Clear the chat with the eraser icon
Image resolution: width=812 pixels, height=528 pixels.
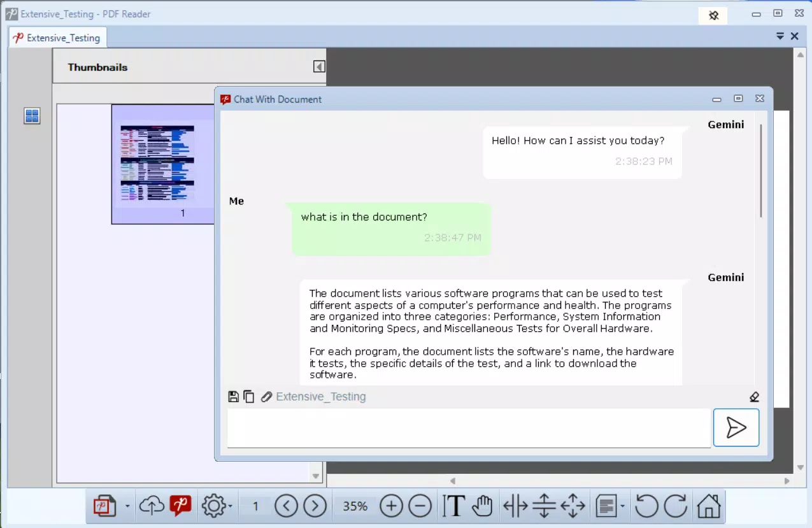click(x=755, y=397)
